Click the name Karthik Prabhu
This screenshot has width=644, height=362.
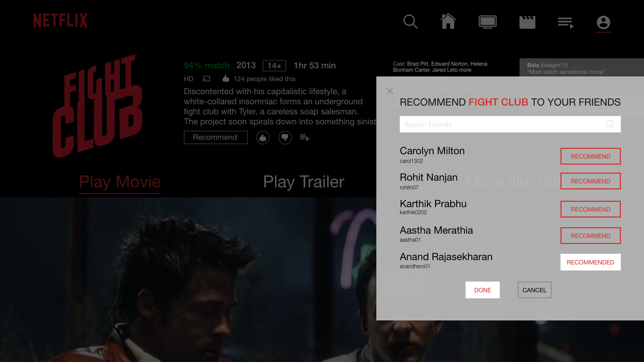[x=433, y=204]
